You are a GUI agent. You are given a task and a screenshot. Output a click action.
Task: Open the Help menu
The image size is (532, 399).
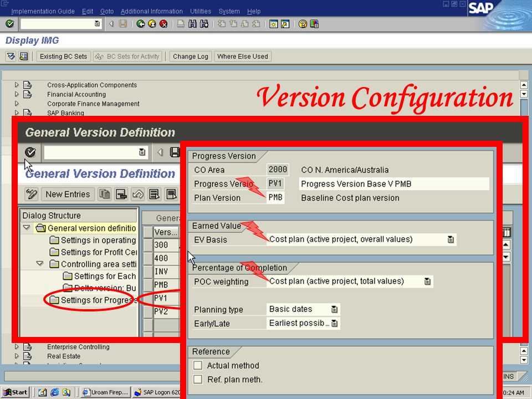(254, 12)
